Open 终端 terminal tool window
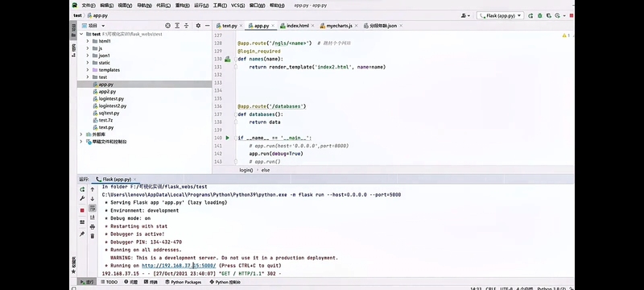The width and height of the screenshot is (644, 290). (151, 282)
